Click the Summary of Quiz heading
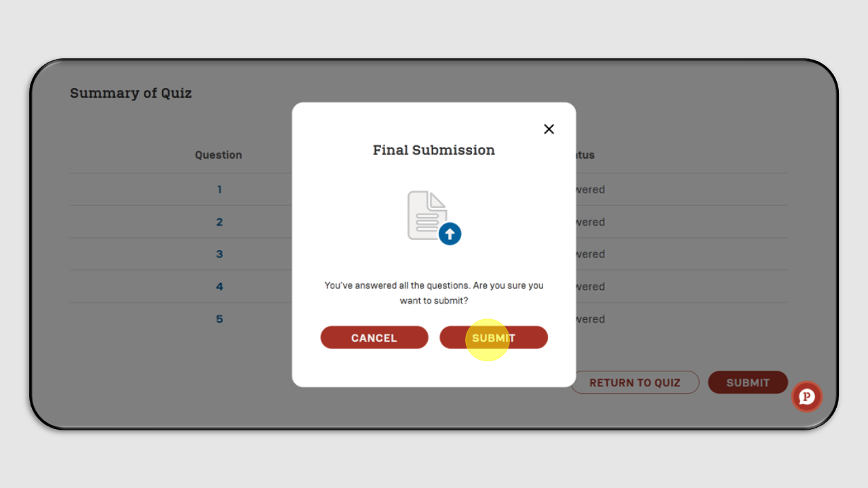The image size is (868, 488). coord(131,93)
